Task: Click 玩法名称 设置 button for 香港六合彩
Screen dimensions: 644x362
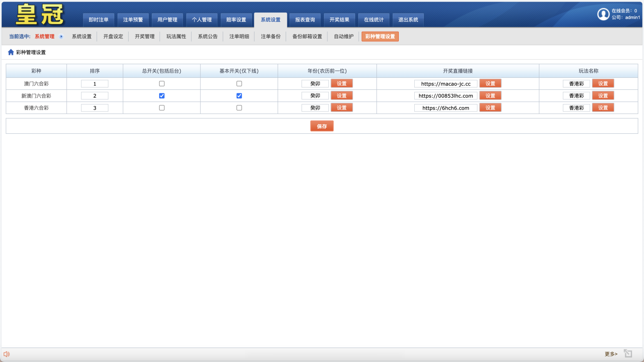Action: pos(603,108)
